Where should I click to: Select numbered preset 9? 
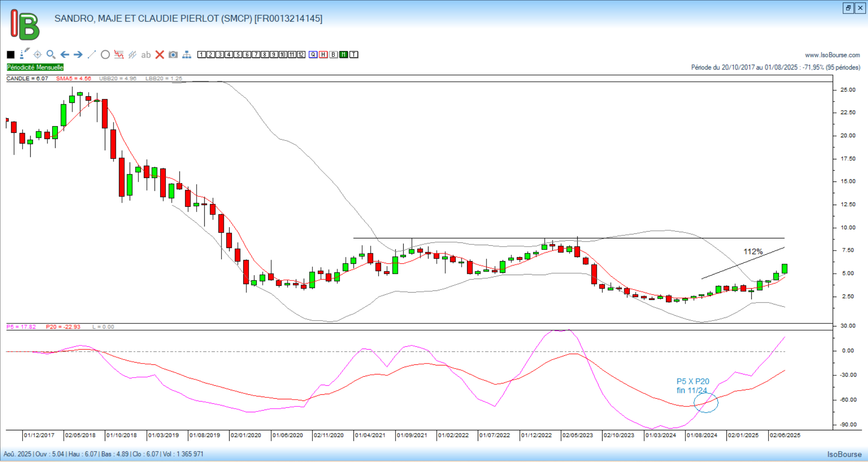[x=274, y=55]
